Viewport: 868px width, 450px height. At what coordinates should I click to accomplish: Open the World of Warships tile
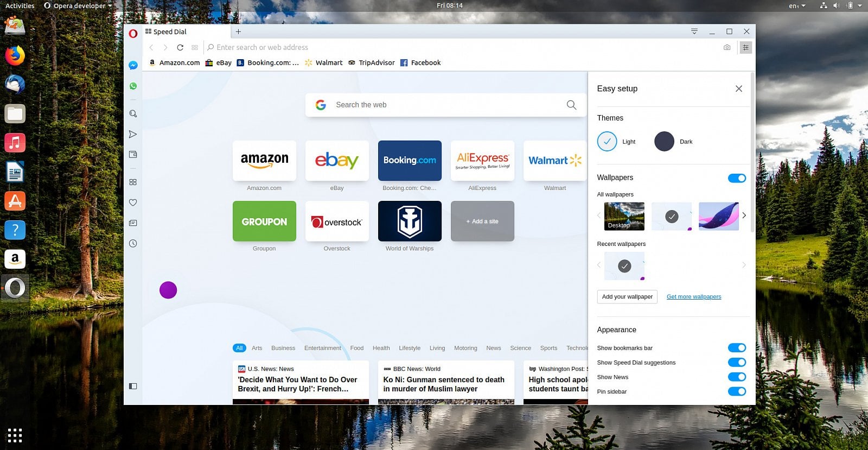tap(410, 221)
